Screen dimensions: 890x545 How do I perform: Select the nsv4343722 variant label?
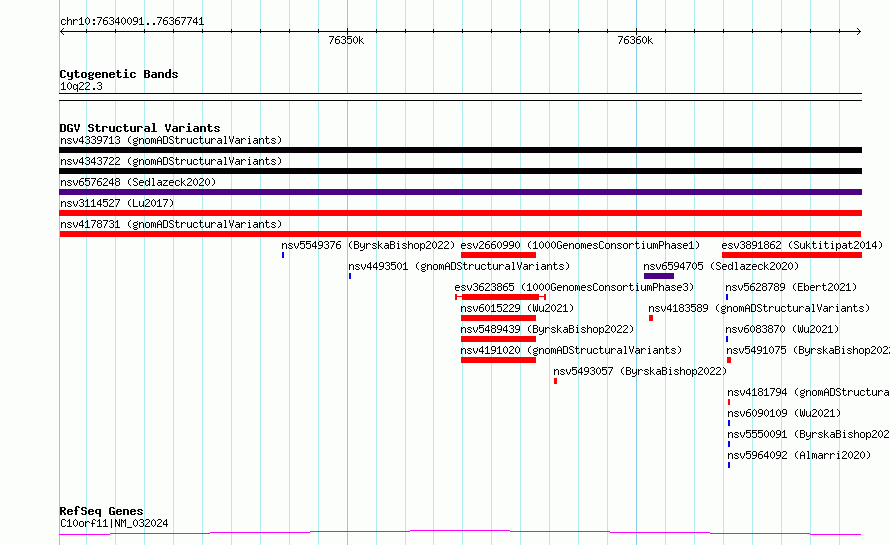pos(171,161)
